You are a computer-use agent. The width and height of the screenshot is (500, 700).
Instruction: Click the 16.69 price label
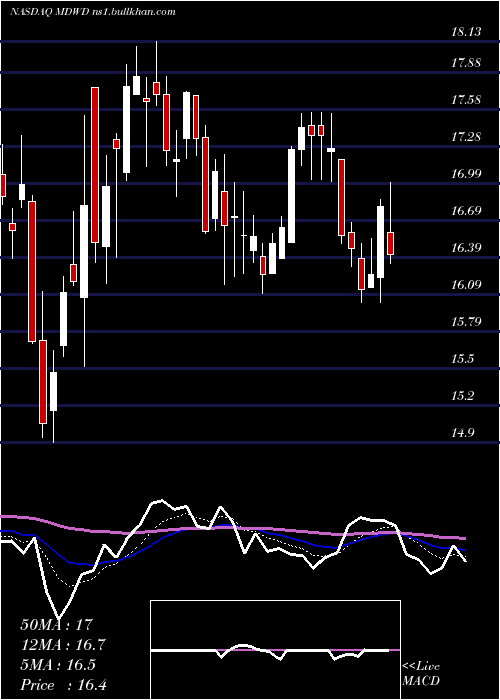[x=466, y=210]
